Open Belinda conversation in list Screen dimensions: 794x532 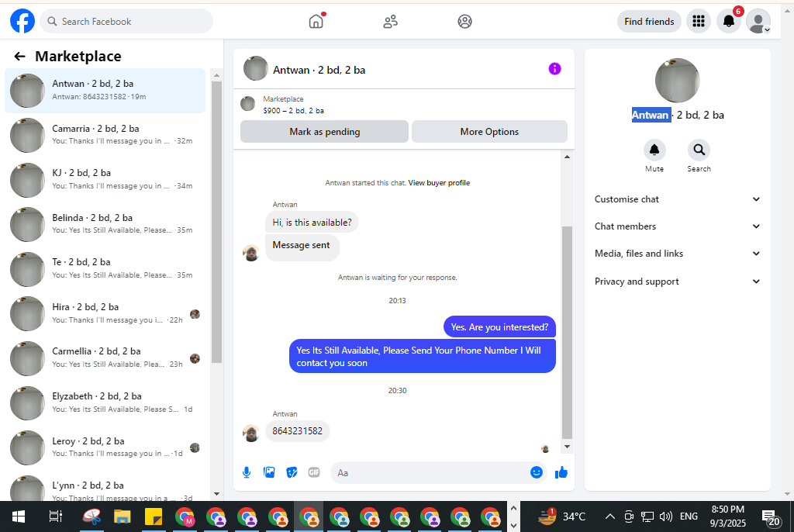tap(105, 224)
